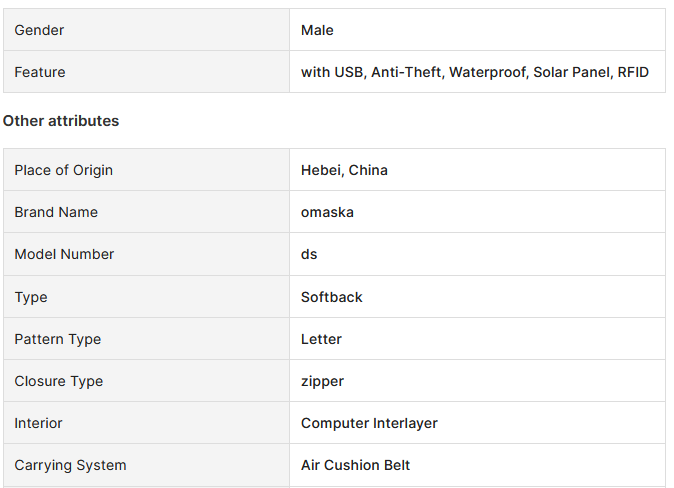Select the omaska brand value
This screenshot has height=488, width=674.
(327, 212)
